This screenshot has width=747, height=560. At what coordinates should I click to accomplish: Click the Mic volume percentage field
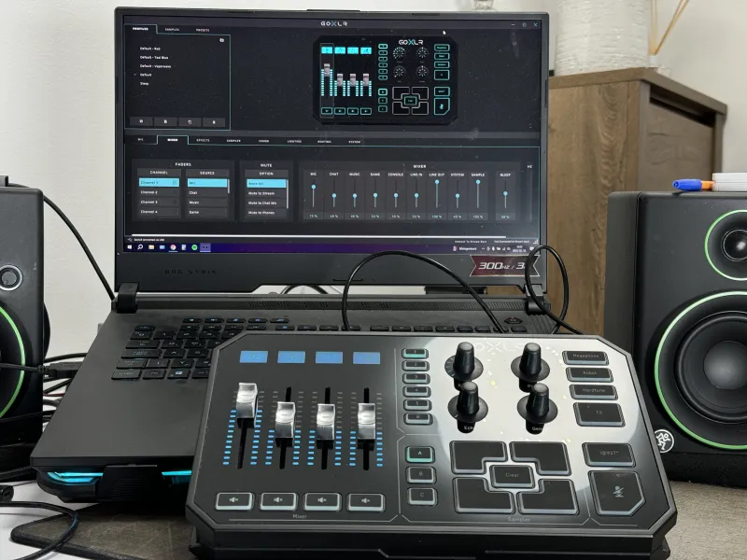pyautogui.click(x=314, y=216)
